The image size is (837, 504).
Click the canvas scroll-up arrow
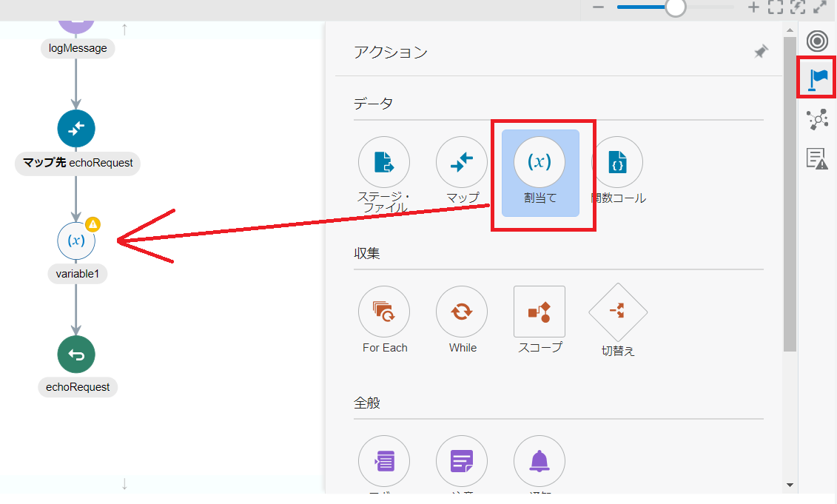124,30
